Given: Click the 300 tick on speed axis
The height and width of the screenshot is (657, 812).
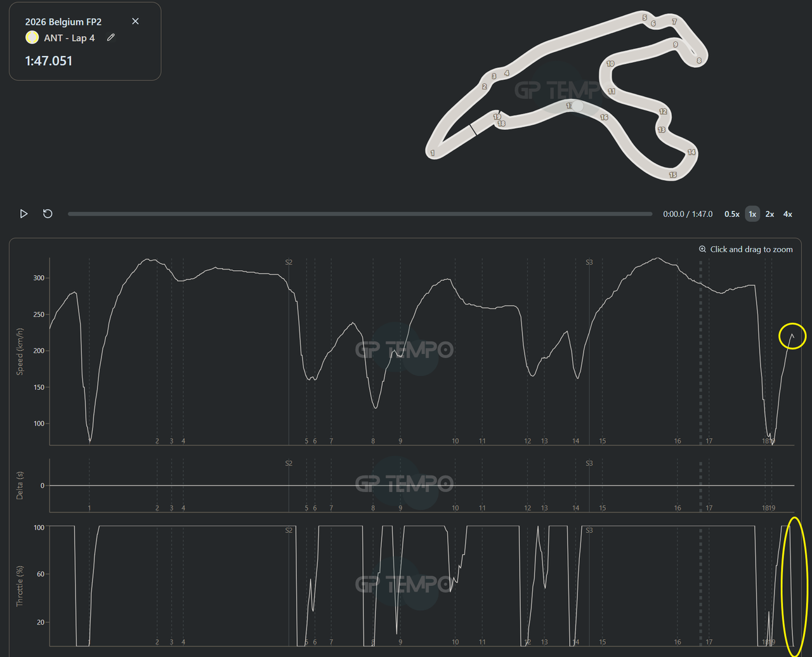Looking at the screenshot, I should click(38, 278).
